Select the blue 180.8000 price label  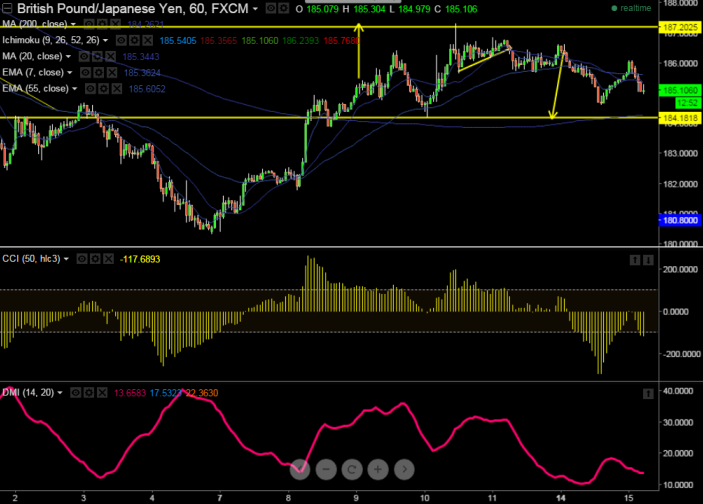[x=680, y=220]
